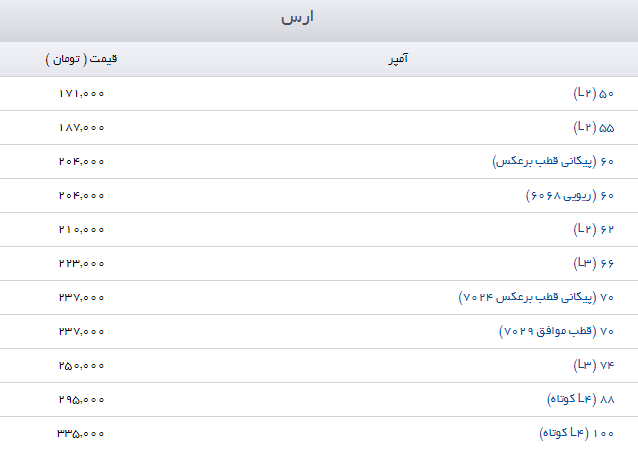
Task: Select the 70 Peykani 7024 link
Action: 536,297
